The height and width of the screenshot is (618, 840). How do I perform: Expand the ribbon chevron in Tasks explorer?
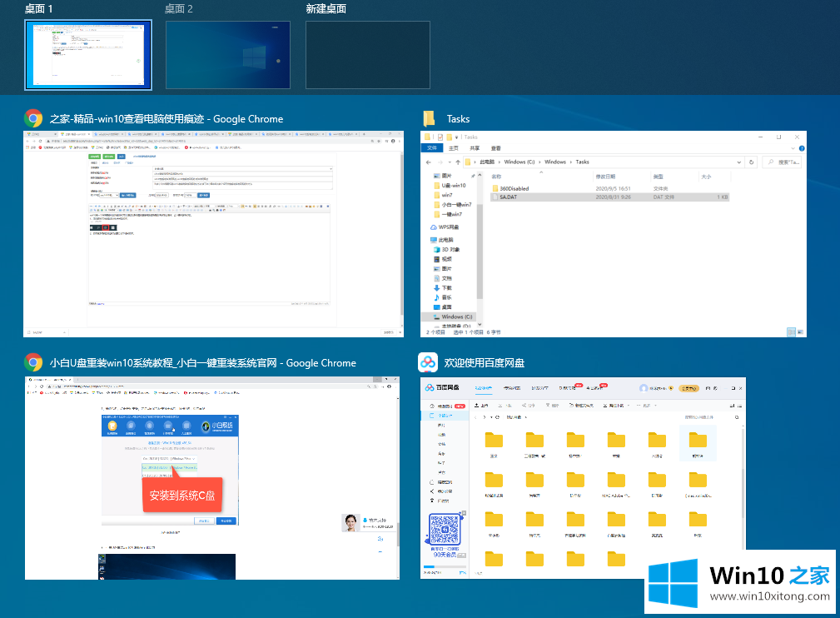(x=793, y=148)
